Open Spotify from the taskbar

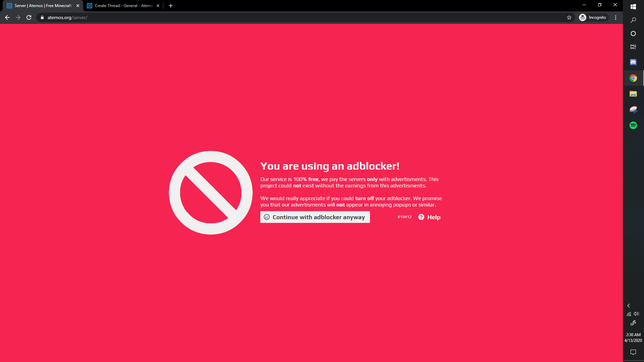633,125
